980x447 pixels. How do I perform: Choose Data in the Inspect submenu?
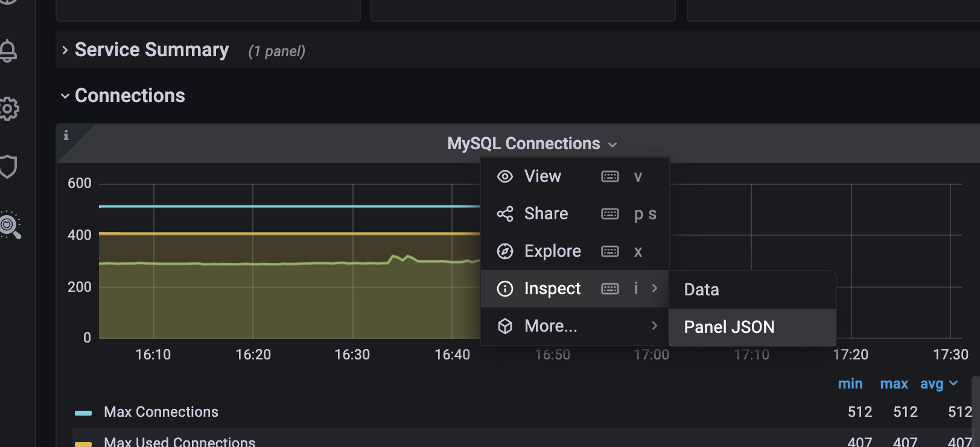752,290
